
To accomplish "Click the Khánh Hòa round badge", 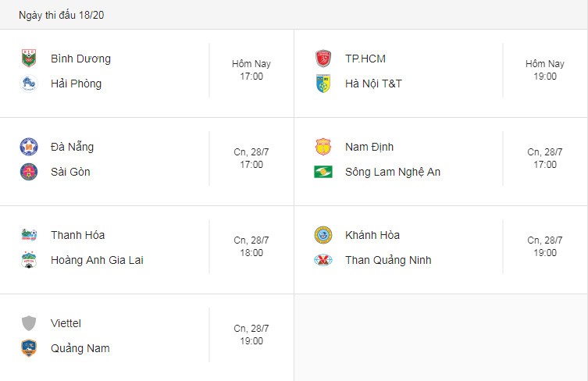I will tap(323, 235).
